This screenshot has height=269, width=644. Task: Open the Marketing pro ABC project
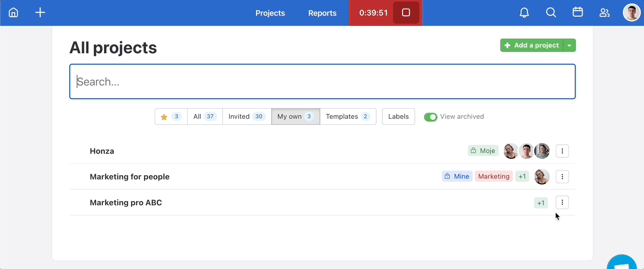126,203
